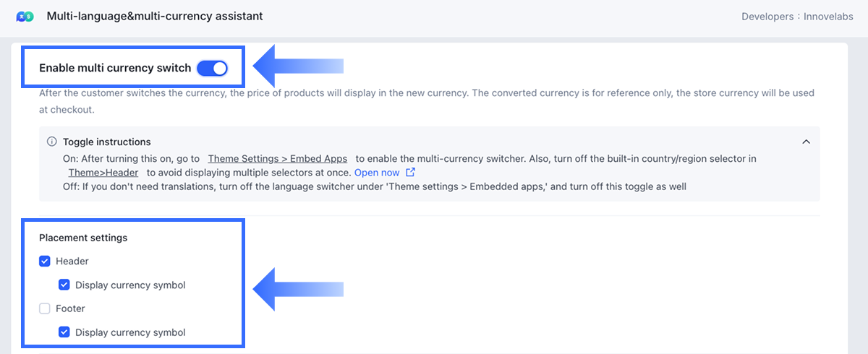Click Display currency symbol label below Footer
The height and width of the screenshot is (354, 868).
tap(130, 332)
